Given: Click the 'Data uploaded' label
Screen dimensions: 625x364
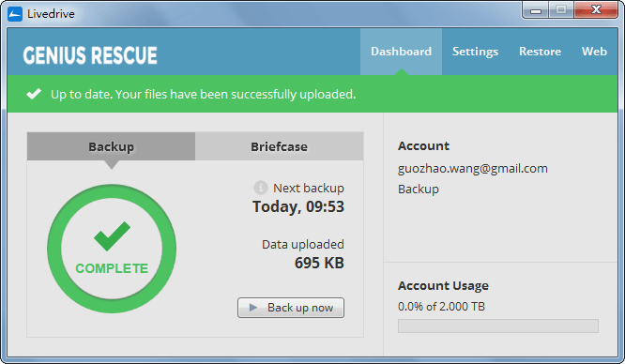Looking at the screenshot, I should click(x=303, y=244).
